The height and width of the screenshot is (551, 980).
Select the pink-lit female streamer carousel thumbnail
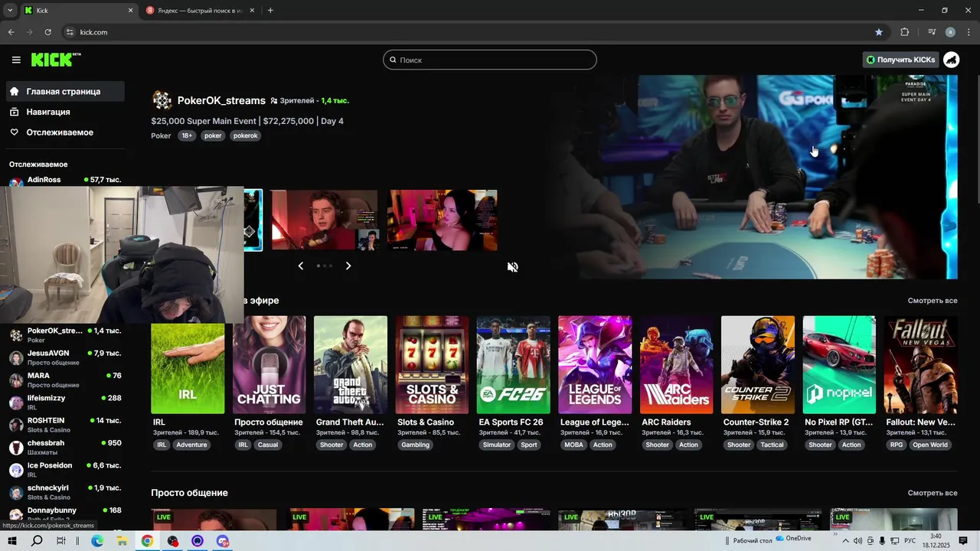coord(442,220)
